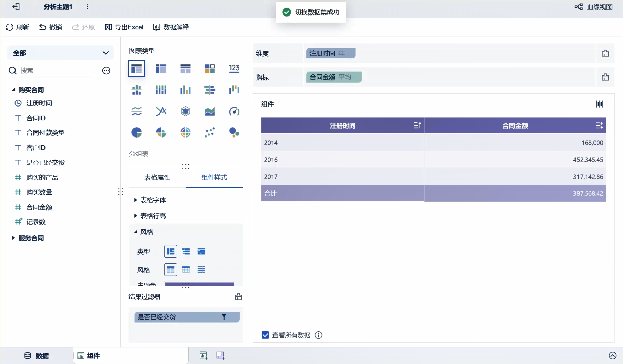Click the column-width icon in 组件 header
The image size is (623, 364).
pos(600,104)
